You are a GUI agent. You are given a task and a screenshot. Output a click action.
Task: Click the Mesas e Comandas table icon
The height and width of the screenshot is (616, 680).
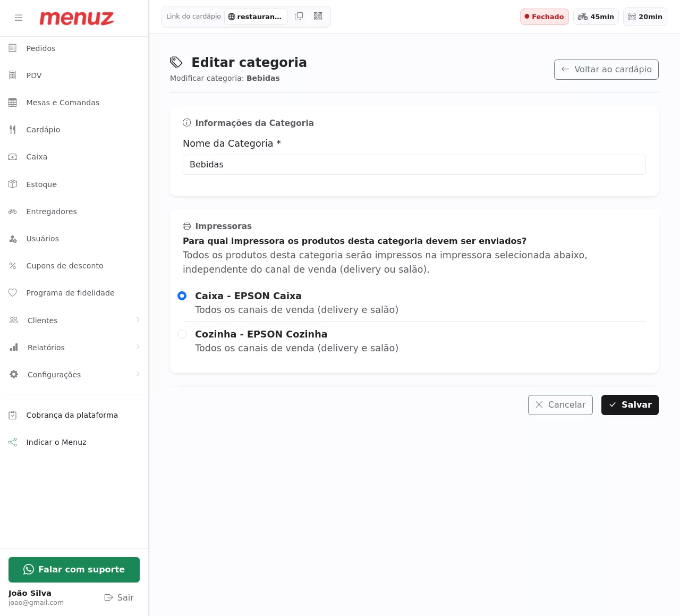point(13,103)
